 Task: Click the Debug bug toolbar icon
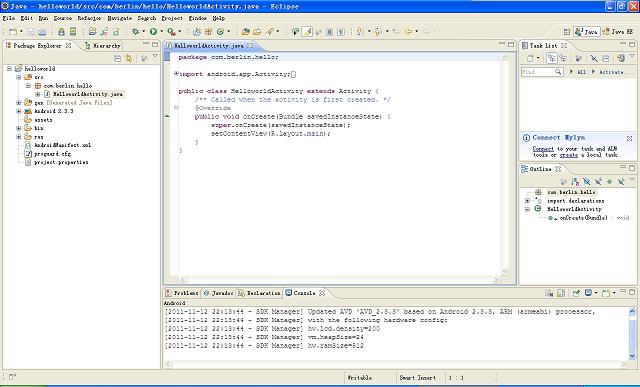[136, 31]
